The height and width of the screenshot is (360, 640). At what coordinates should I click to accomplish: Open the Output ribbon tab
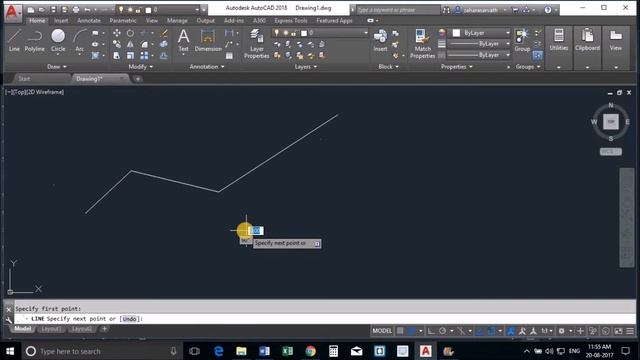click(x=206, y=20)
